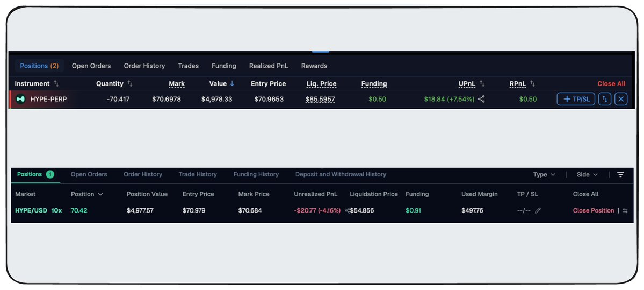The width and height of the screenshot is (644, 290).
Task: Close HYPE-PERP position with the X icon
Action: (621, 99)
